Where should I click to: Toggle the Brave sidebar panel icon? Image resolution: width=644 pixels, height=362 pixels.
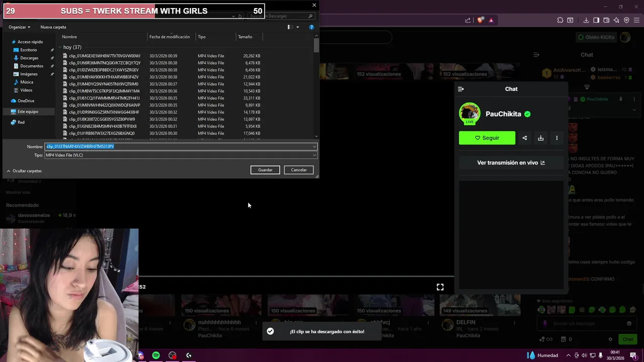[596, 20]
